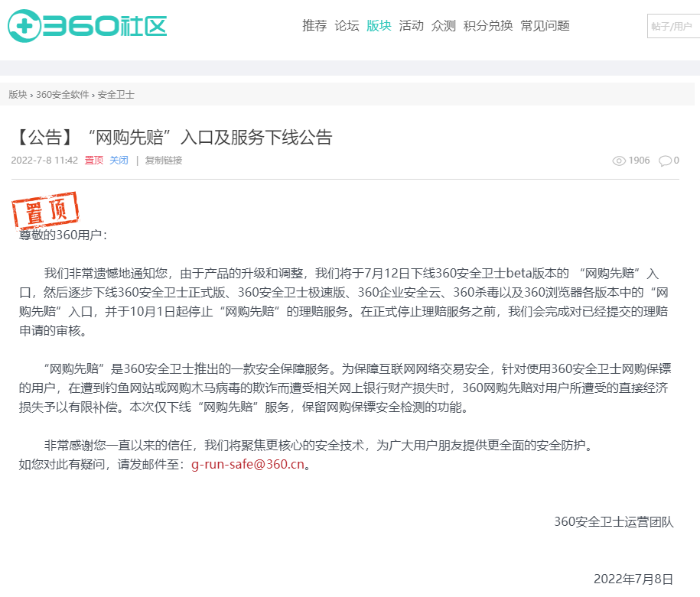Click the signature 360安全卫士运营团队
Viewport: 700px width, 597px height.
coord(614,521)
